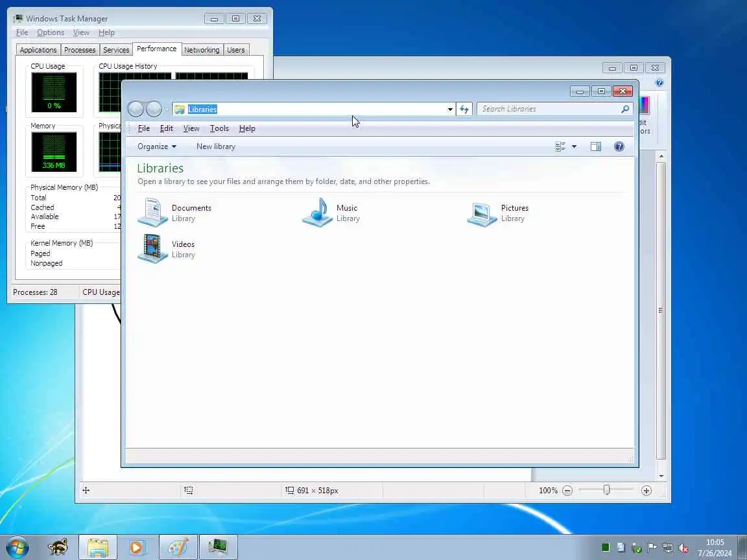This screenshot has width=747, height=560.
Task: Open Task Manager File menu
Action: coord(22,32)
